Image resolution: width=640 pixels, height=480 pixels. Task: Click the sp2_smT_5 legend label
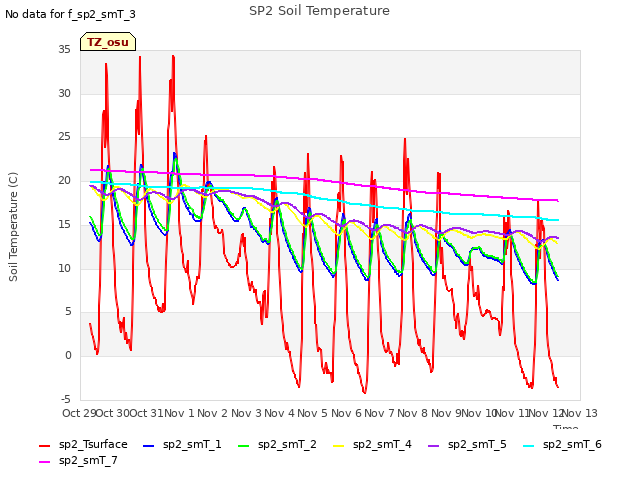[x=477, y=444]
